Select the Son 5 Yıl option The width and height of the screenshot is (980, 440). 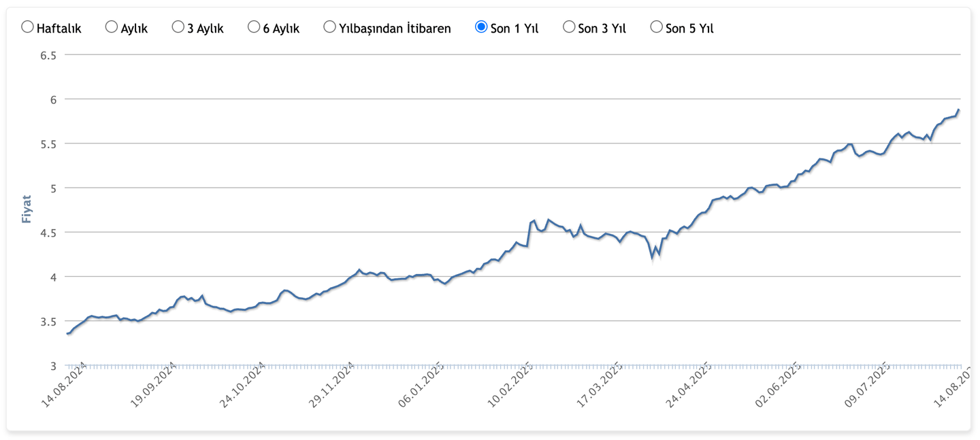click(655, 26)
